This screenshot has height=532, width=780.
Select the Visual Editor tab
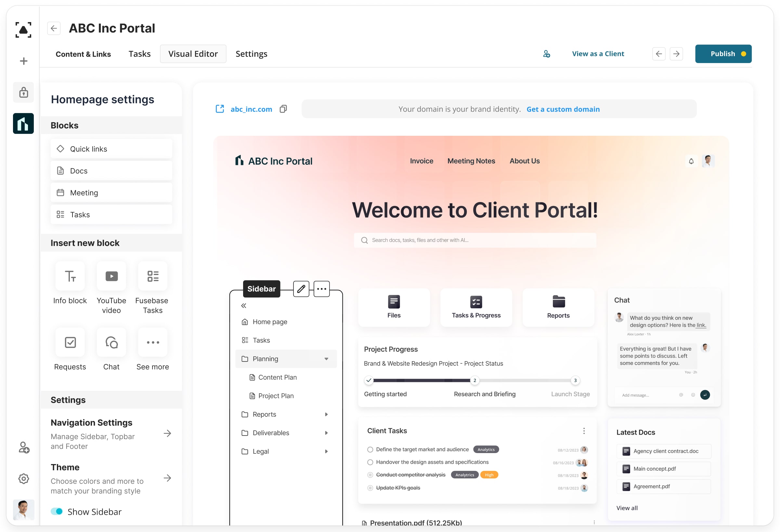193,54
